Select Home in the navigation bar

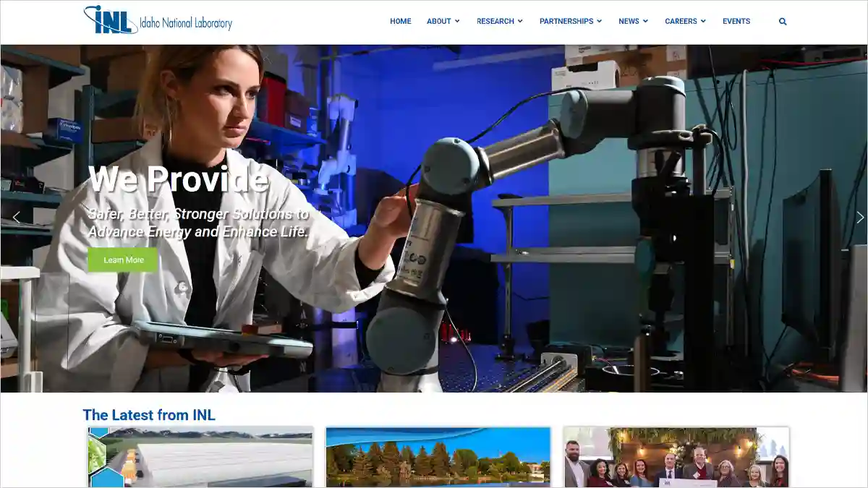click(400, 22)
